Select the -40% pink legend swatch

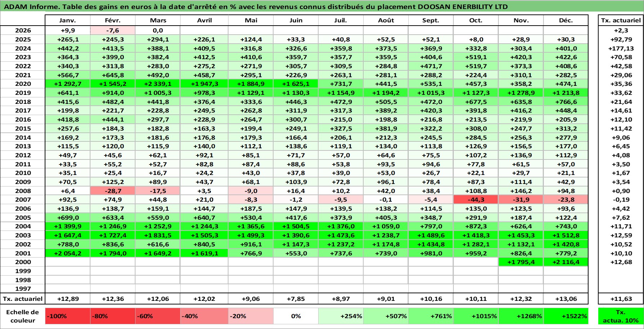point(204,316)
